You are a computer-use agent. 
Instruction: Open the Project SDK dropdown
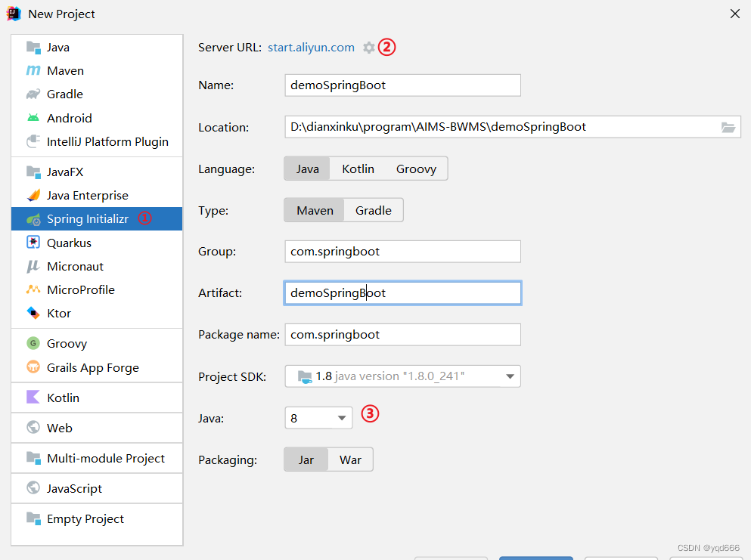(403, 376)
